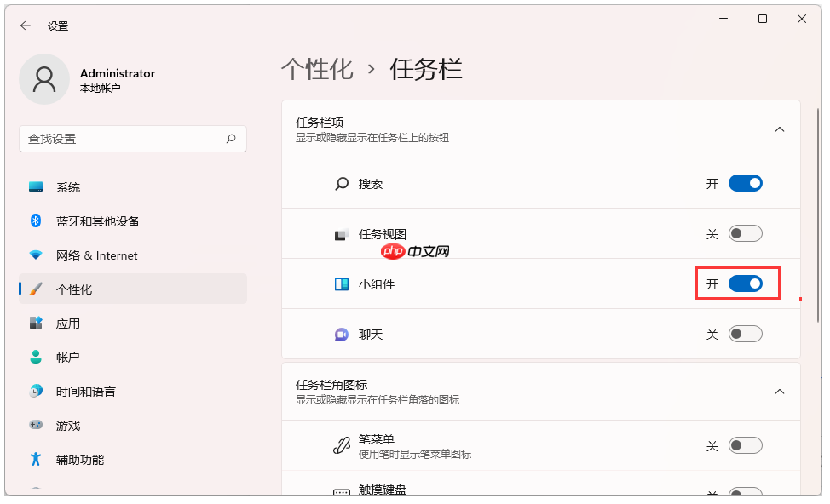Screen dimensions: 830x504
Task: Click the back arrow button
Action: click(25, 26)
